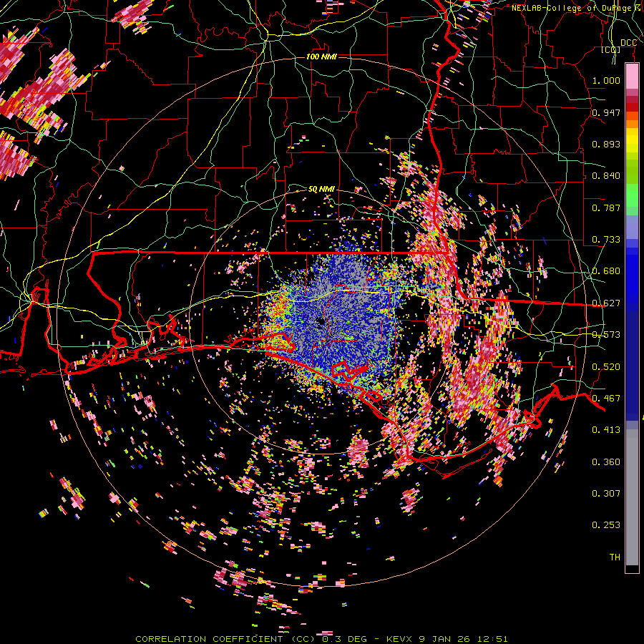Image resolution: width=644 pixels, height=644 pixels.
Task: Click the 0.520 legend value
Action: tap(606, 367)
